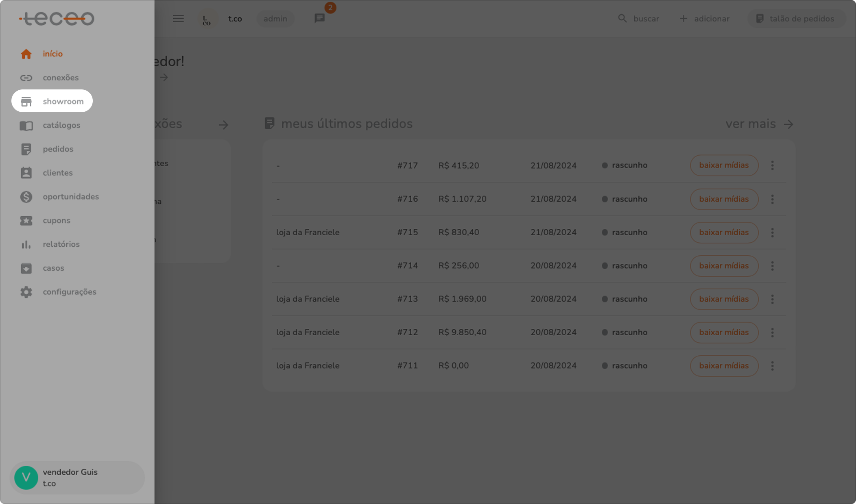Click baixar mídias for order #715

point(724,232)
